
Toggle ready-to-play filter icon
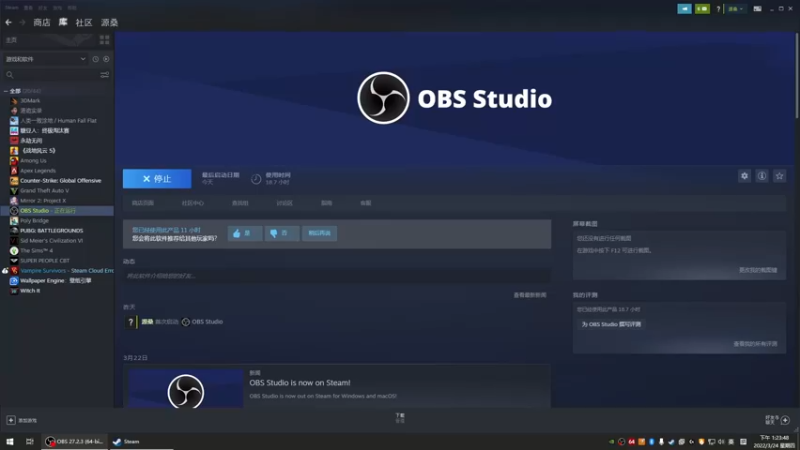click(x=106, y=59)
